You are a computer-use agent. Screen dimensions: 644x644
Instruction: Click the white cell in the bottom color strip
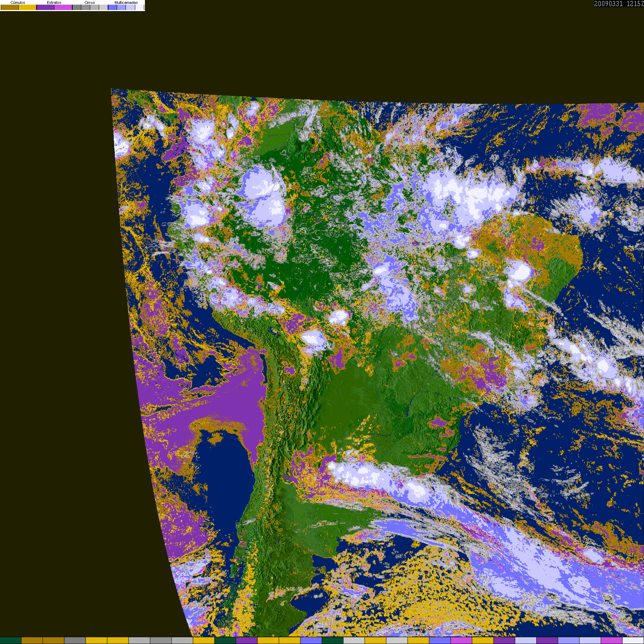[x=633, y=641]
